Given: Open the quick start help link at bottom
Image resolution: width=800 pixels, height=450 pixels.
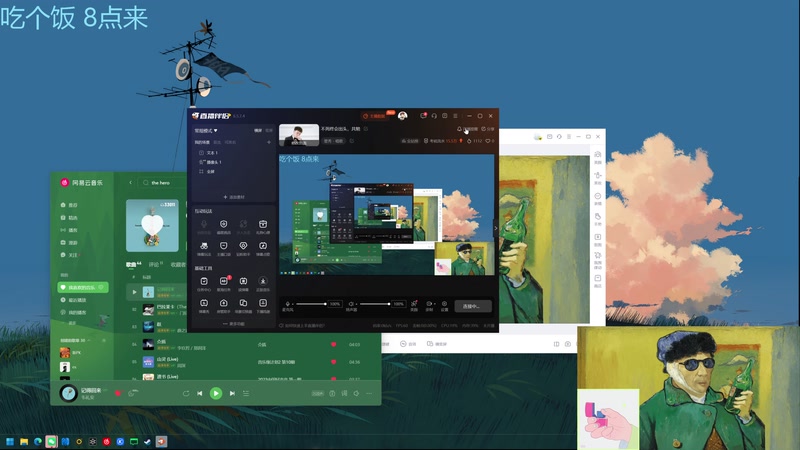Looking at the screenshot, I should tap(302, 326).
